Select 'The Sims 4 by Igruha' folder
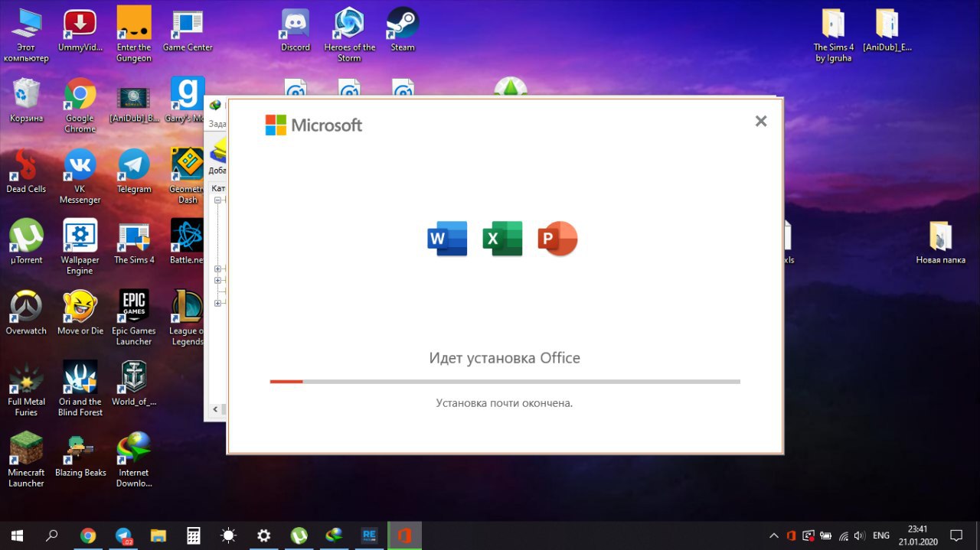 [x=833, y=35]
